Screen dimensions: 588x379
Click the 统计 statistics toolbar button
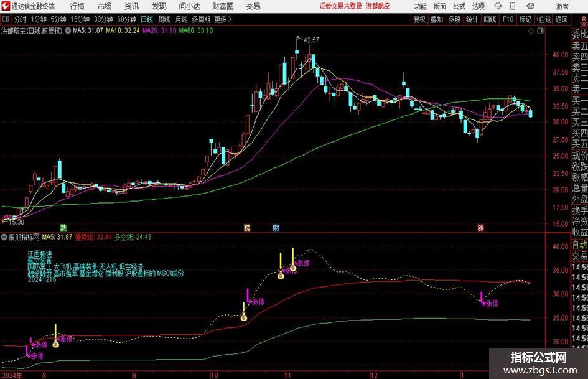[x=472, y=19]
